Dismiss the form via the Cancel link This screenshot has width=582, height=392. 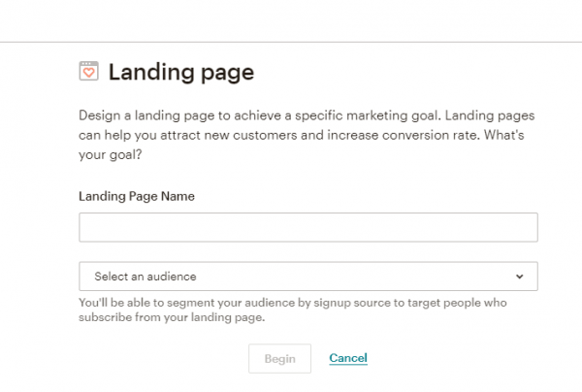[x=348, y=358]
